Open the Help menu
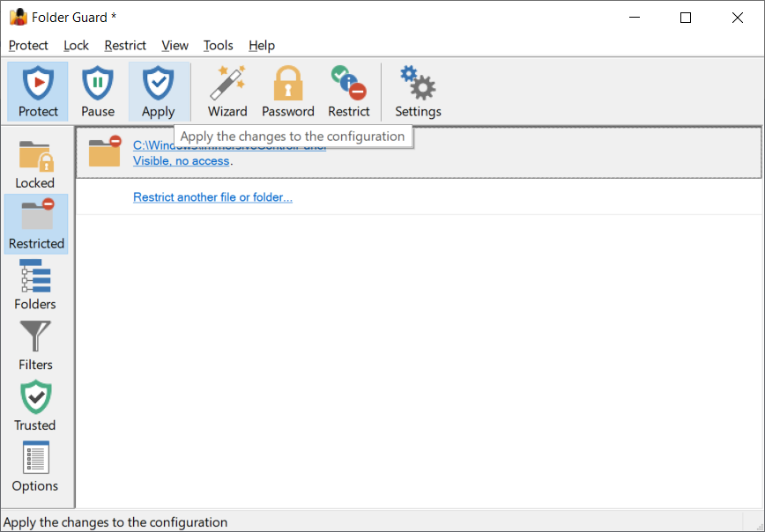The width and height of the screenshot is (765, 532). click(262, 45)
